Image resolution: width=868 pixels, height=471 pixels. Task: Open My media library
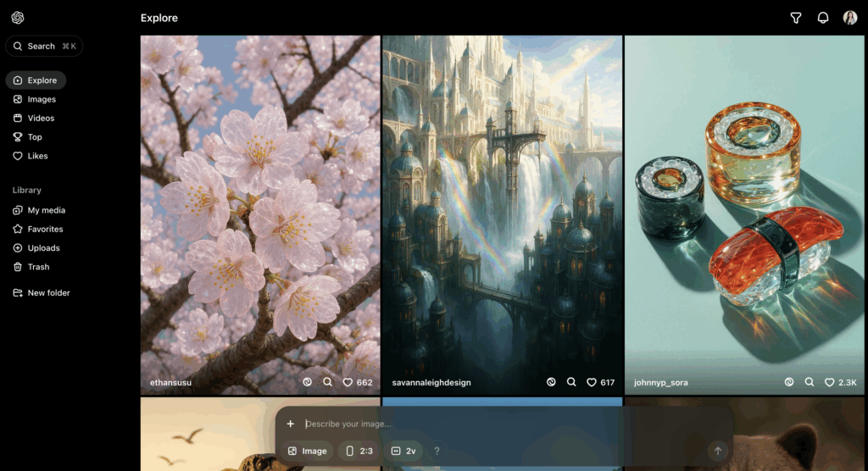[x=39, y=210]
